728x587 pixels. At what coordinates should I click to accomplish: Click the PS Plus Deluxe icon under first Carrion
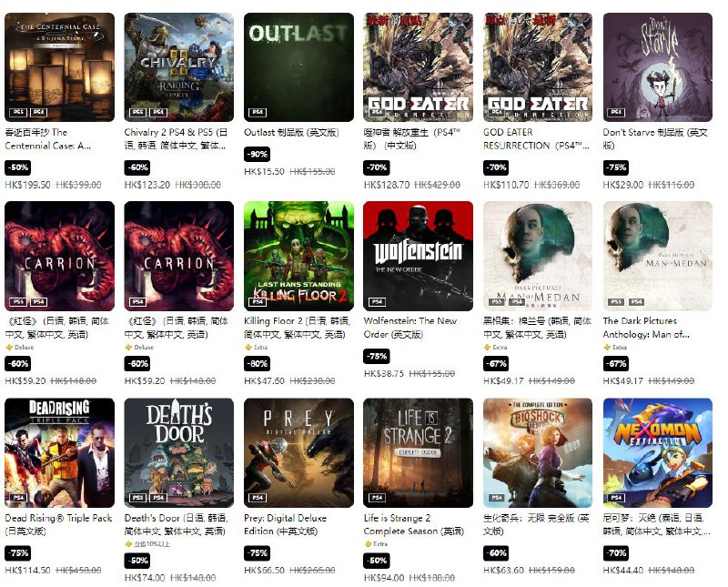pyautogui.click(x=8, y=348)
